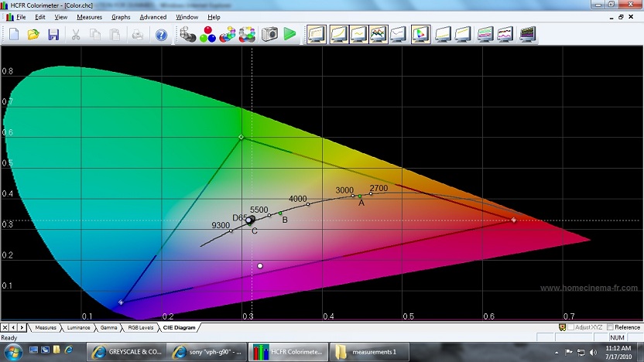Open the Graphs menu

click(x=121, y=17)
